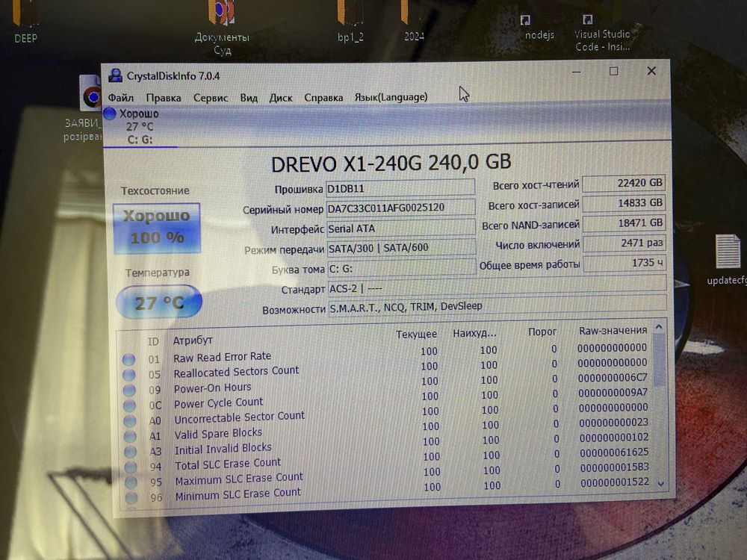Screen dimensions: 747x560
Task: Click the status dot for Initial Invalid Blocks
Action: point(131,452)
